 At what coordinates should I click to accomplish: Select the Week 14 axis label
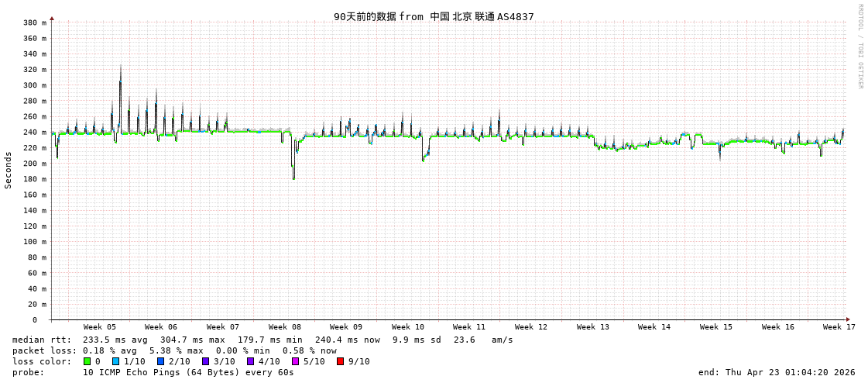pyautogui.click(x=654, y=327)
